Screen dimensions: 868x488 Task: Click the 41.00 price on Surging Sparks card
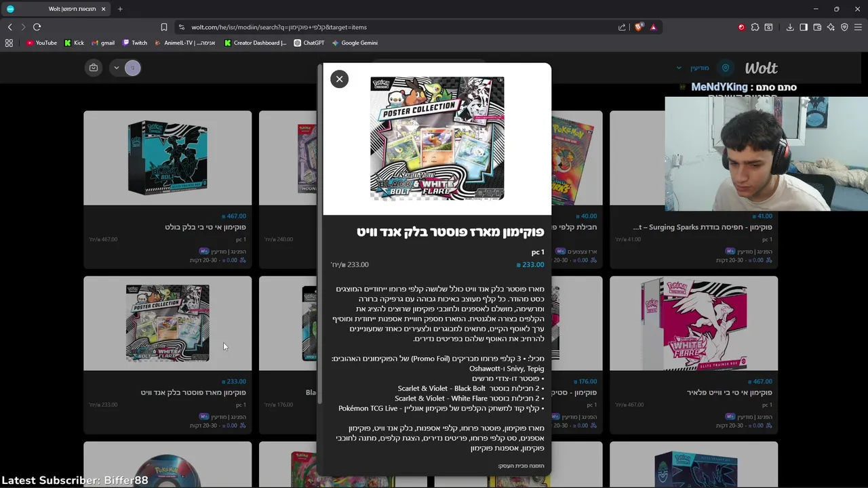coord(762,216)
